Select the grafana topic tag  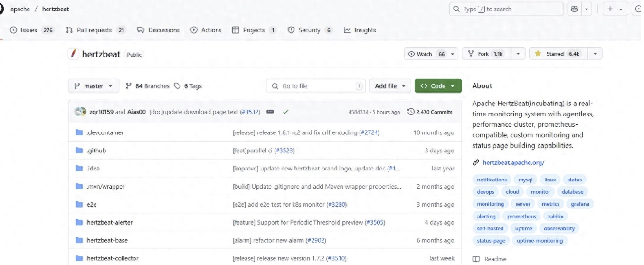[580, 204]
